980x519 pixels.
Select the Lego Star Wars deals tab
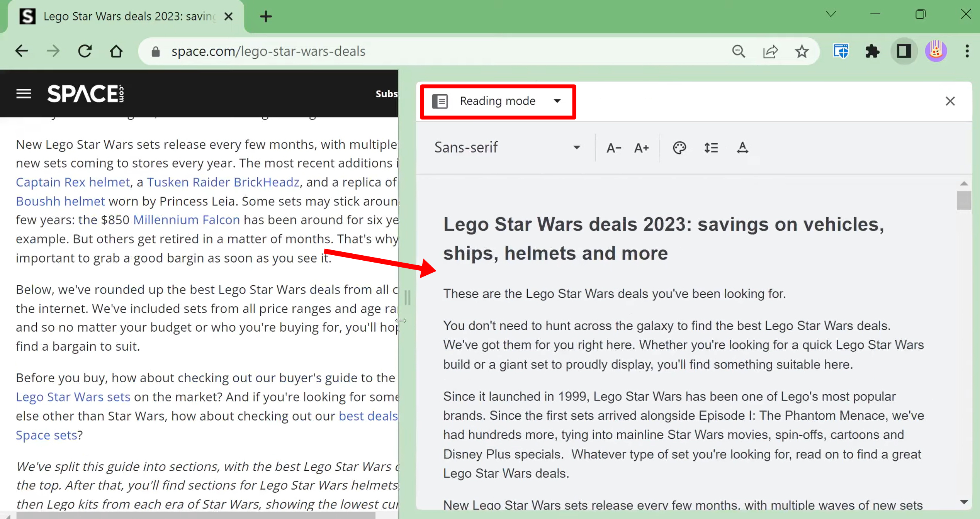[126, 17]
